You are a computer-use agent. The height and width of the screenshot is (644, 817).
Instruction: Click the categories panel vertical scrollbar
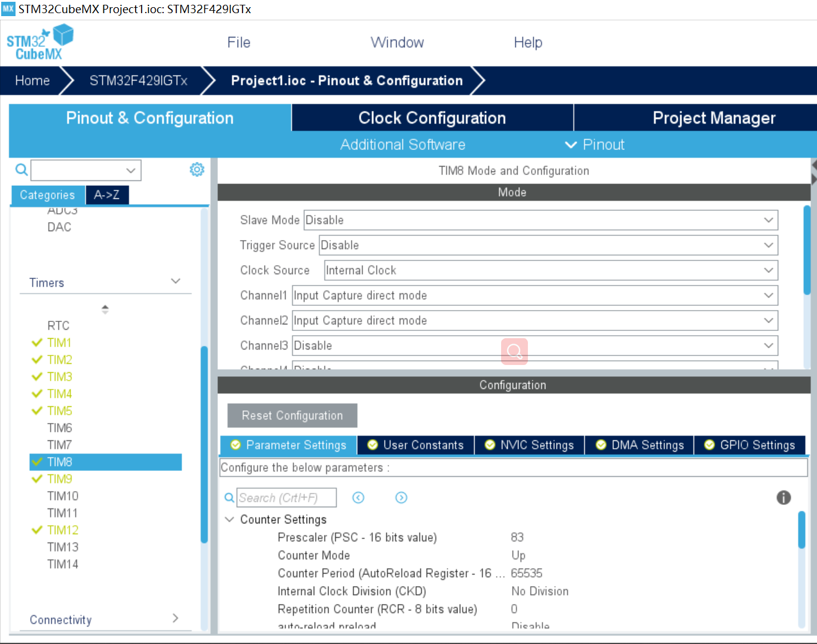(204, 444)
